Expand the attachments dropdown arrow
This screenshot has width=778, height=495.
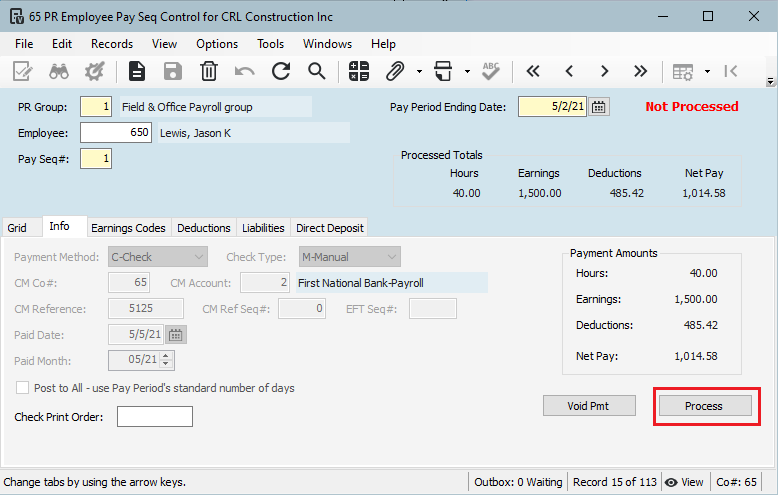coord(419,71)
